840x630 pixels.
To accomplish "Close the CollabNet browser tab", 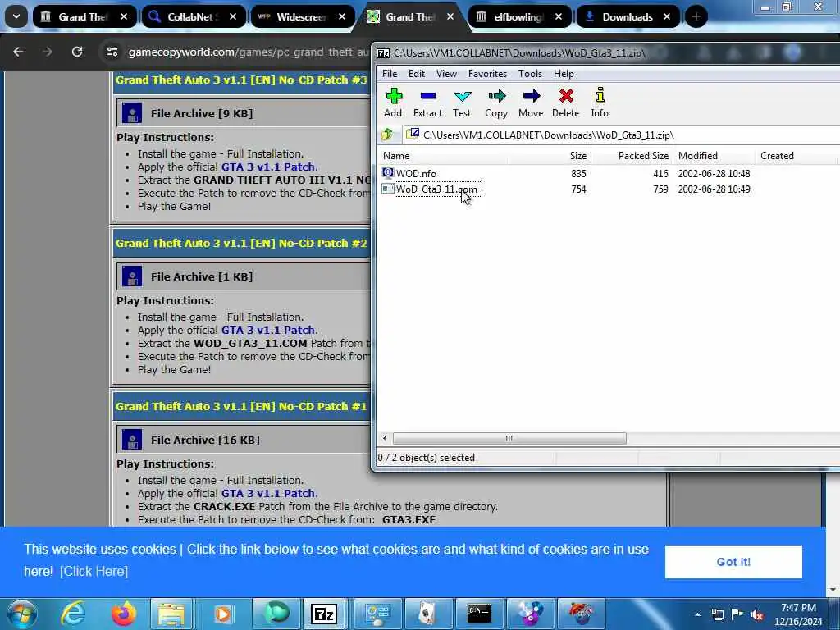I will coord(233,16).
